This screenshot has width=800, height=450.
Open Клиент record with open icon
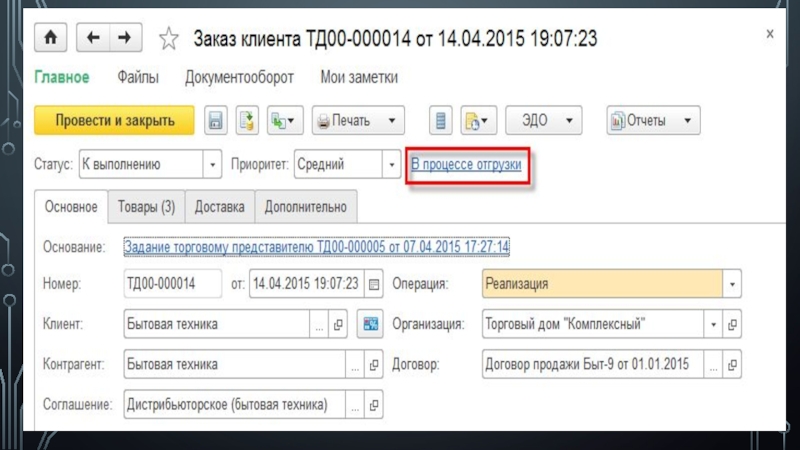(x=338, y=324)
